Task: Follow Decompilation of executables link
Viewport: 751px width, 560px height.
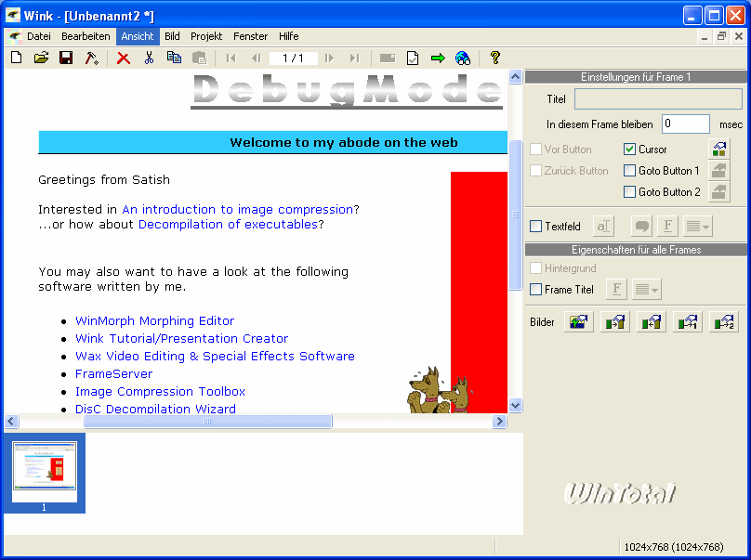Action: coord(228,224)
